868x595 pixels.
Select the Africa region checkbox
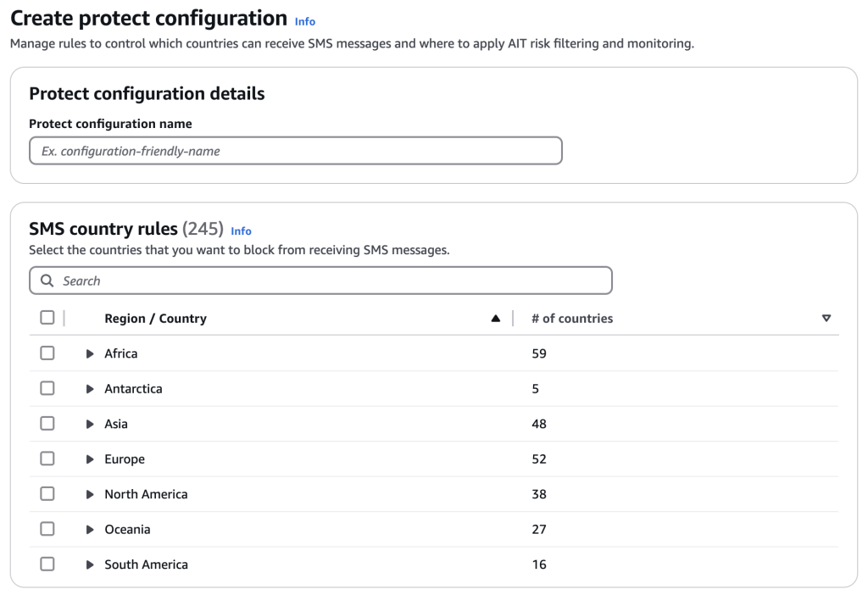pos(47,353)
